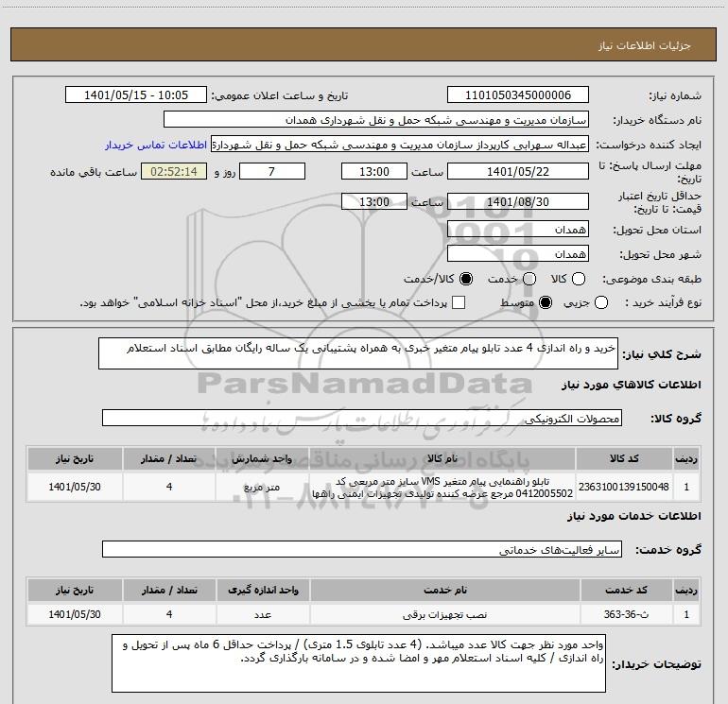Click the services table 'نام خدمت' column header
The height and width of the screenshot is (704, 728).
[444, 591]
